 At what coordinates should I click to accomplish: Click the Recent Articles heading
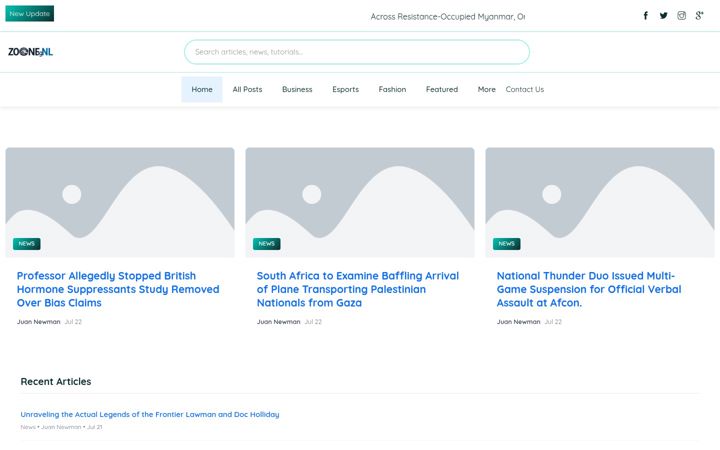pyautogui.click(x=56, y=382)
